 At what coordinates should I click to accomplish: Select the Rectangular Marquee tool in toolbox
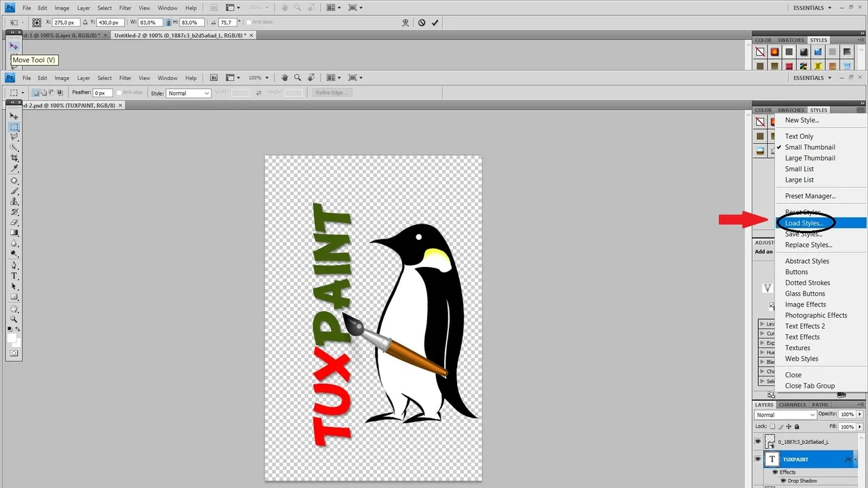coord(14,127)
